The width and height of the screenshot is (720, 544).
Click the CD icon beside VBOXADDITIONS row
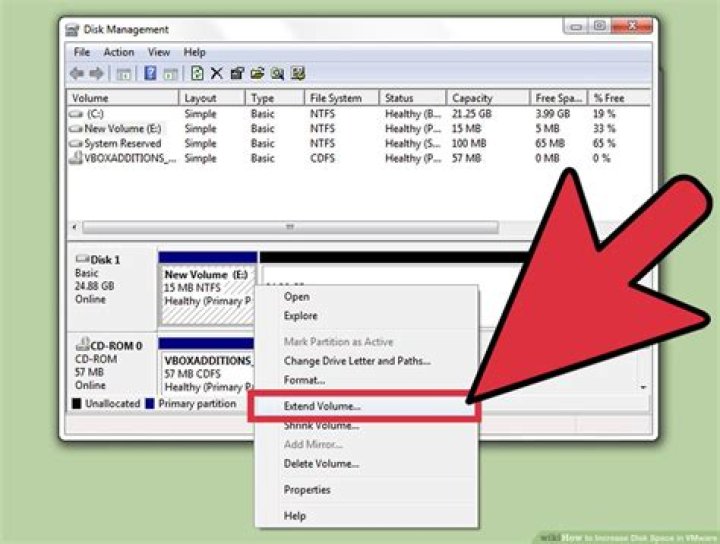click(75, 158)
